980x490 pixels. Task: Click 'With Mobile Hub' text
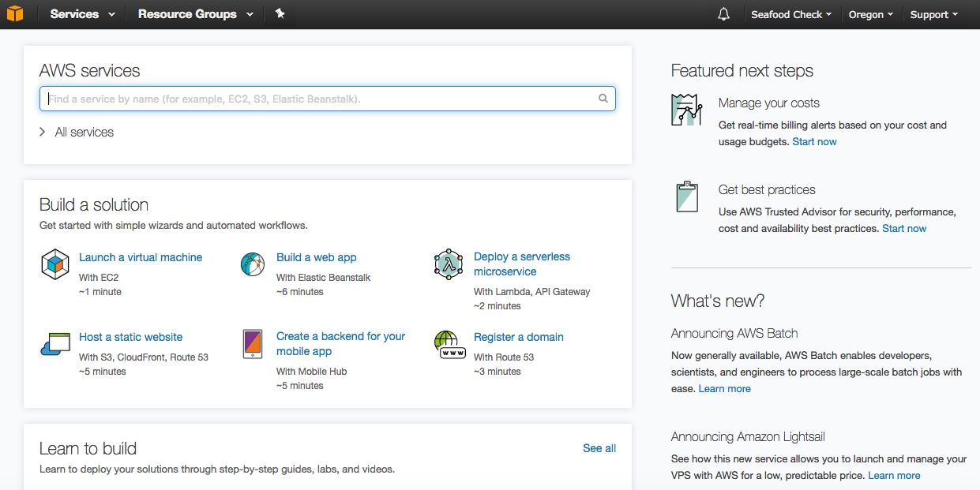311,372
